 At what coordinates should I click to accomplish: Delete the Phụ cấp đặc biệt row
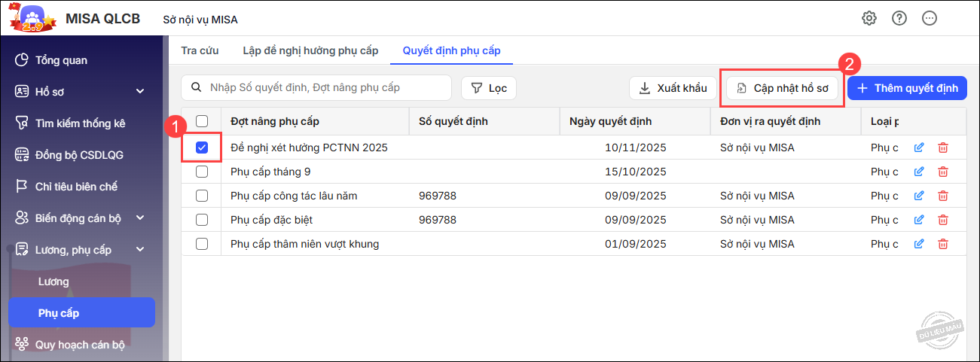942,220
